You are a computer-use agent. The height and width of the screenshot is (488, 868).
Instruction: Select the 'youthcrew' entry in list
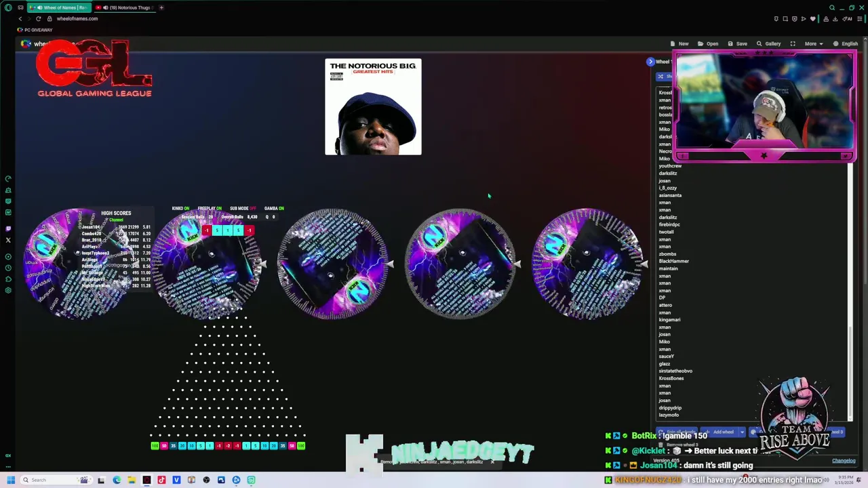pyautogui.click(x=670, y=166)
